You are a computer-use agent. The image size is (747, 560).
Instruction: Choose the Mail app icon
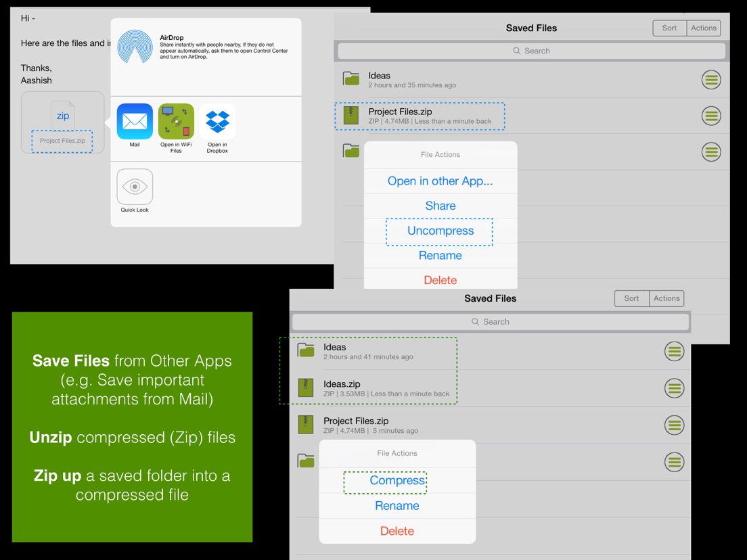pyautogui.click(x=135, y=122)
